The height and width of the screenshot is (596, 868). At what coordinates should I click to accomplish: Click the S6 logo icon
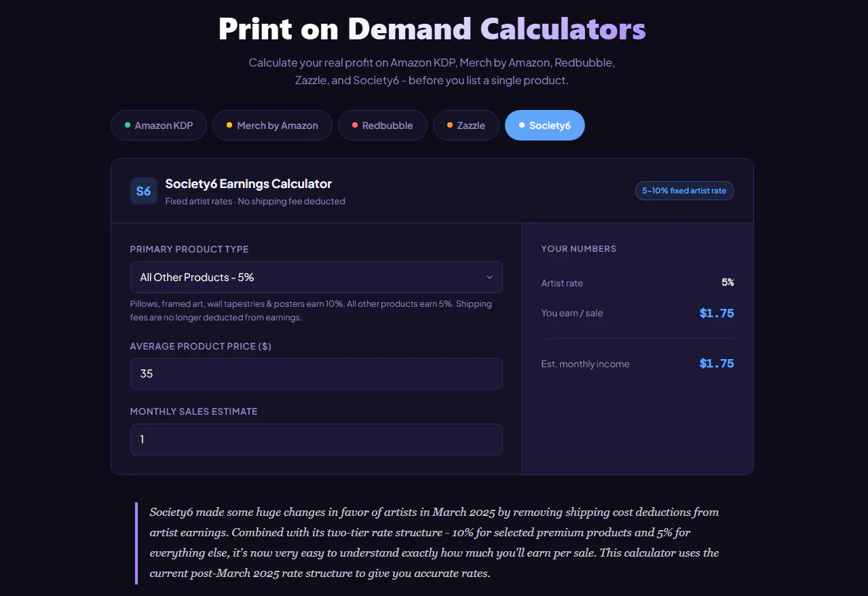click(x=144, y=191)
